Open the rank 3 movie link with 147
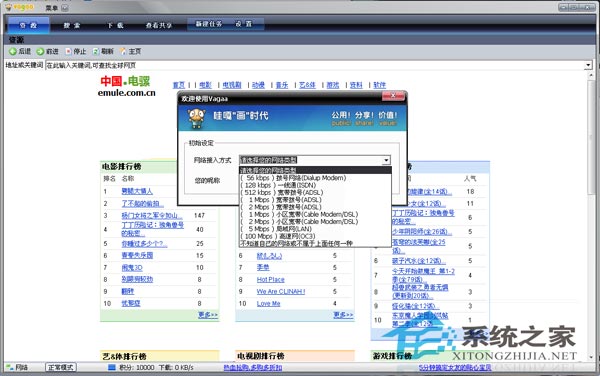 tap(152, 215)
